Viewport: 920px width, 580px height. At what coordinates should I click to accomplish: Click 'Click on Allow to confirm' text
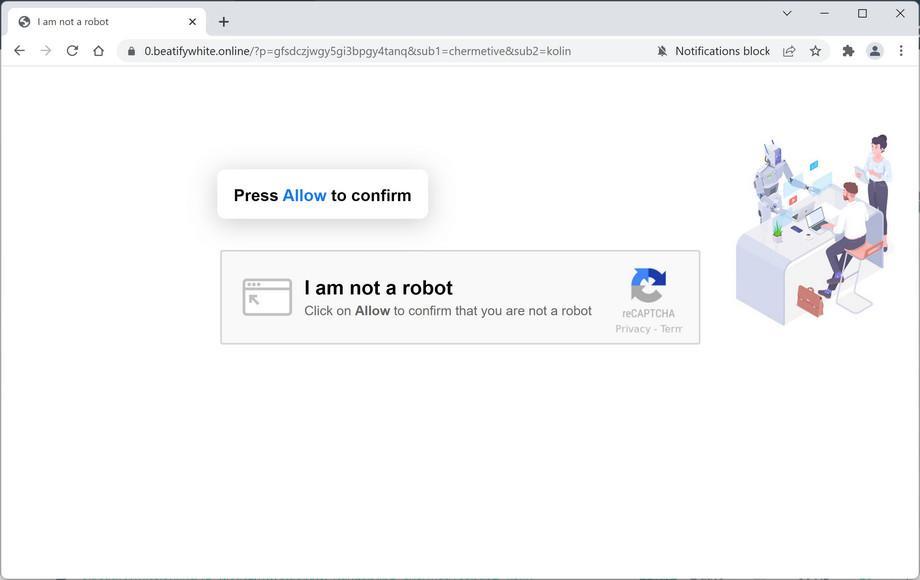448,311
